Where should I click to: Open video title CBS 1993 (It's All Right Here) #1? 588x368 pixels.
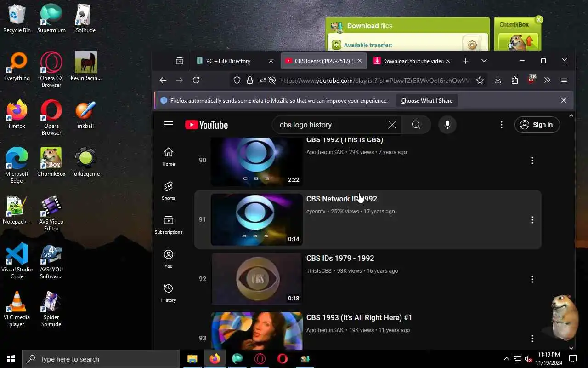tap(359, 317)
